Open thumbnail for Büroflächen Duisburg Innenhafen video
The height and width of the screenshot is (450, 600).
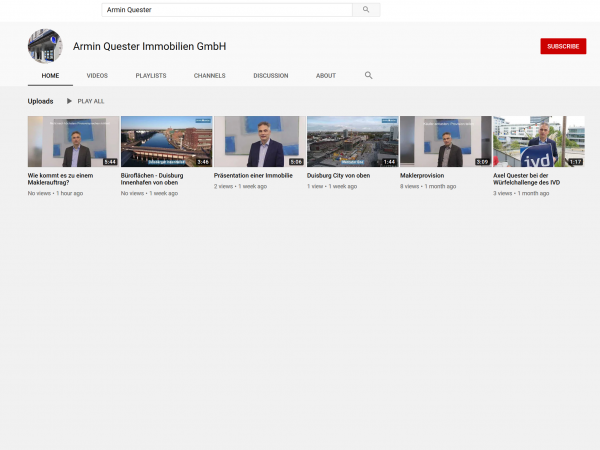coord(166,142)
